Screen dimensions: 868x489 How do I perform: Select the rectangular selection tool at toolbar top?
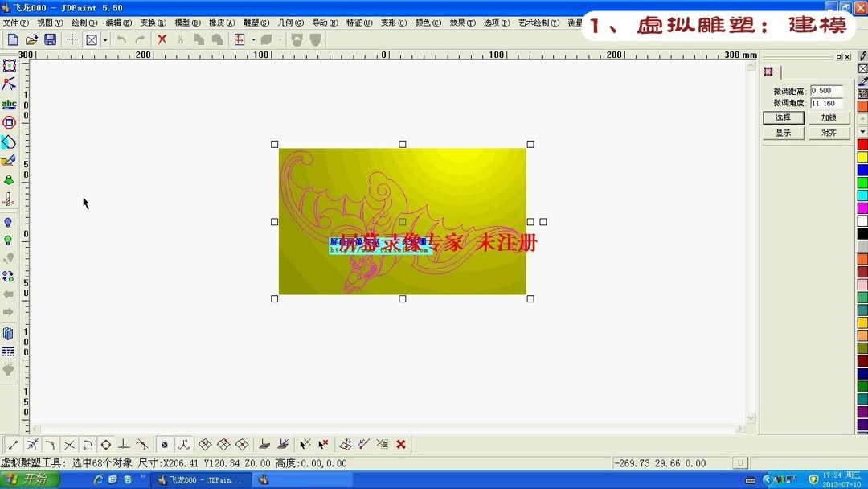tap(10, 66)
